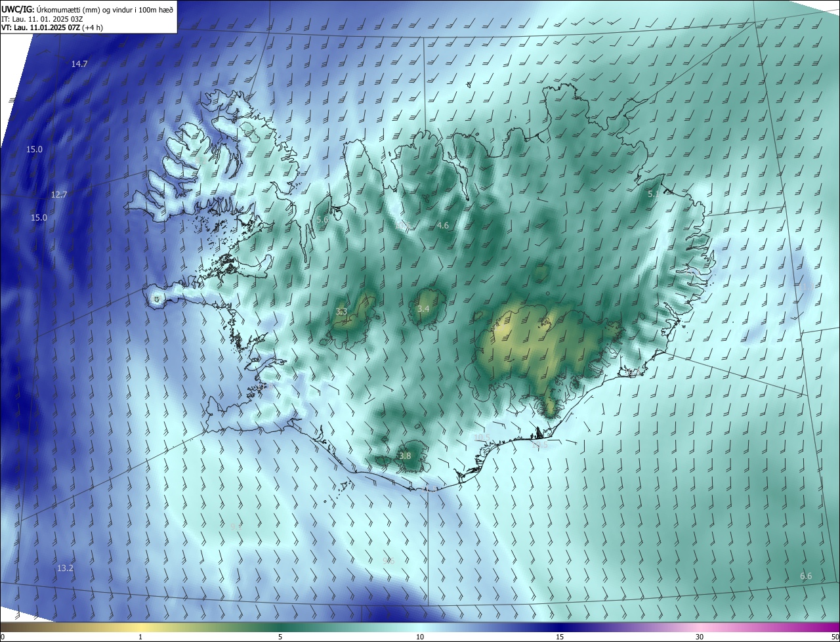840x642 pixels.
Task: Click the 5.6 value label
Action: [x=322, y=219]
